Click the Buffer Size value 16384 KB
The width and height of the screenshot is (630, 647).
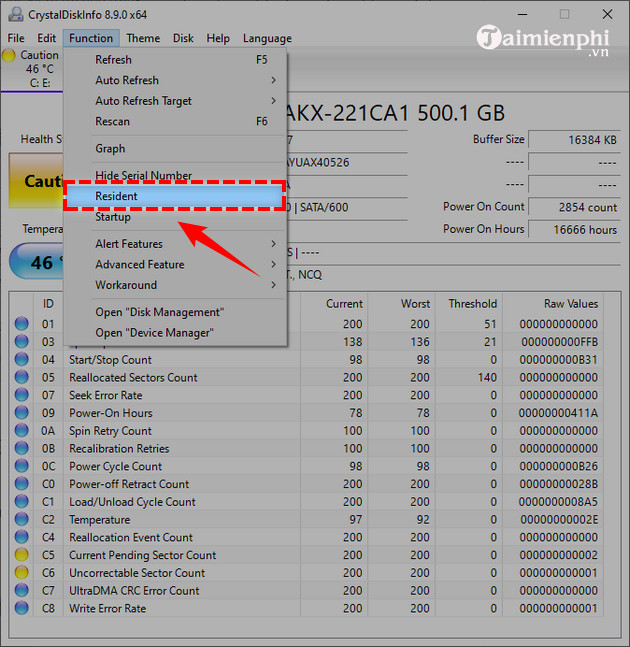(x=574, y=140)
